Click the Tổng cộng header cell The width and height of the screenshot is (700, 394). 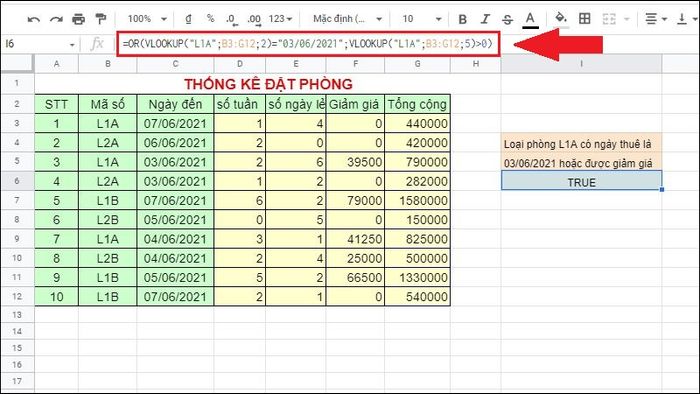417,104
